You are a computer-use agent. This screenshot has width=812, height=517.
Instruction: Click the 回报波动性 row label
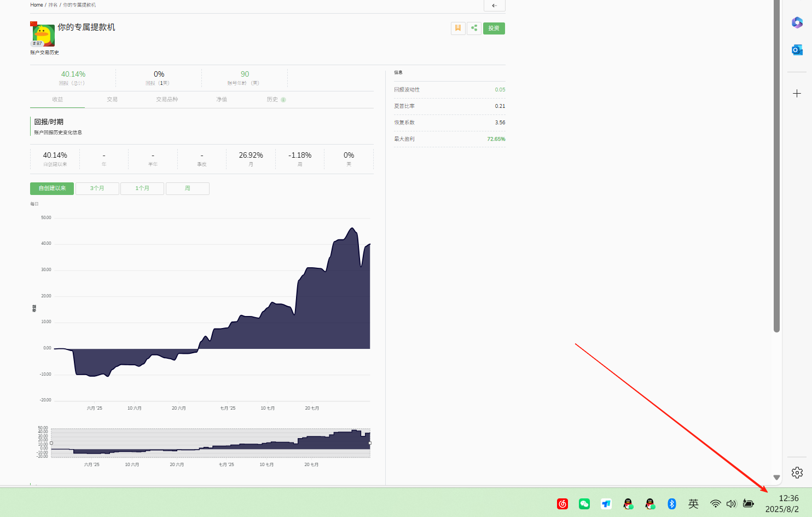pos(407,90)
